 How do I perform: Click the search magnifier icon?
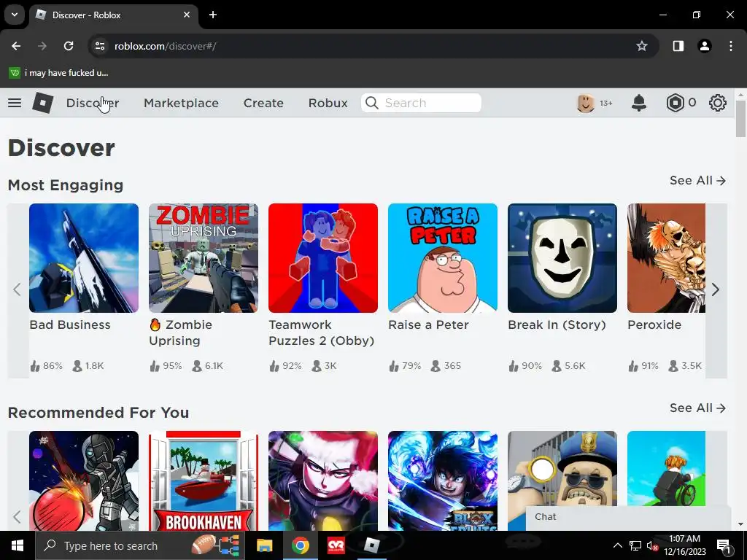[x=372, y=103]
